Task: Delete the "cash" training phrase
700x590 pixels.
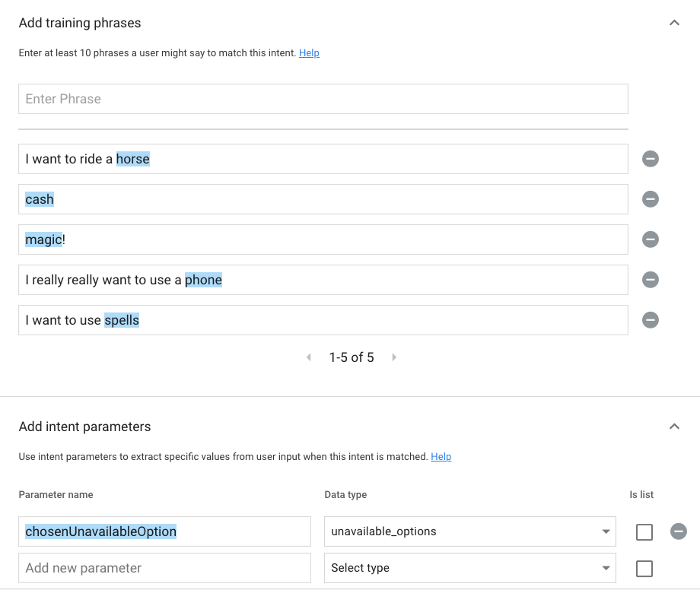Action: click(x=650, y=199)
